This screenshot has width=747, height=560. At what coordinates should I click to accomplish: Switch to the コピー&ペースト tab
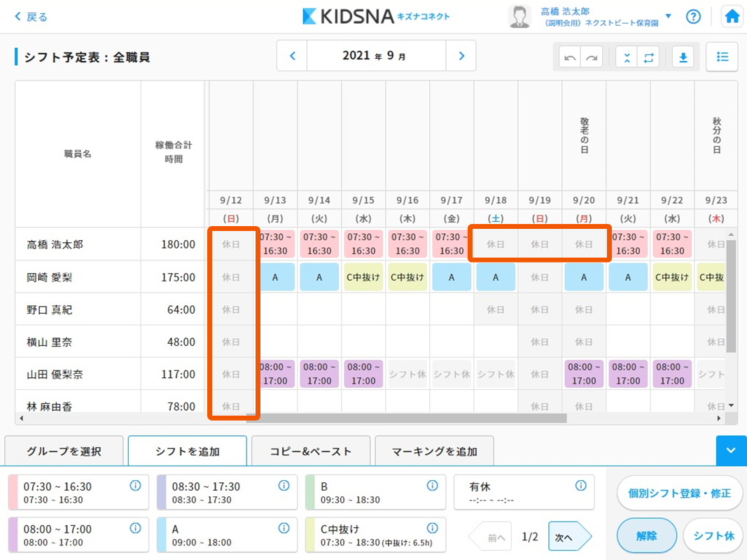[x=312, y=451]
